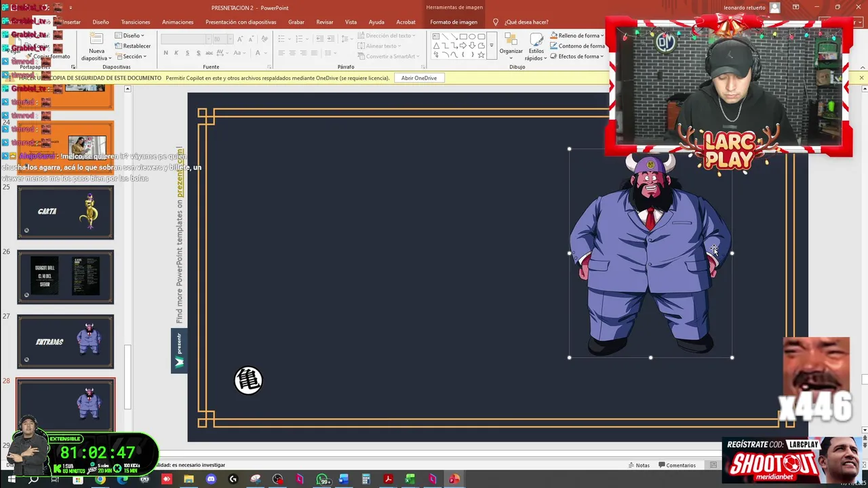Open Excel from taskbar
Viewport: 868px width, 488px height.
[x=410, y=480]
